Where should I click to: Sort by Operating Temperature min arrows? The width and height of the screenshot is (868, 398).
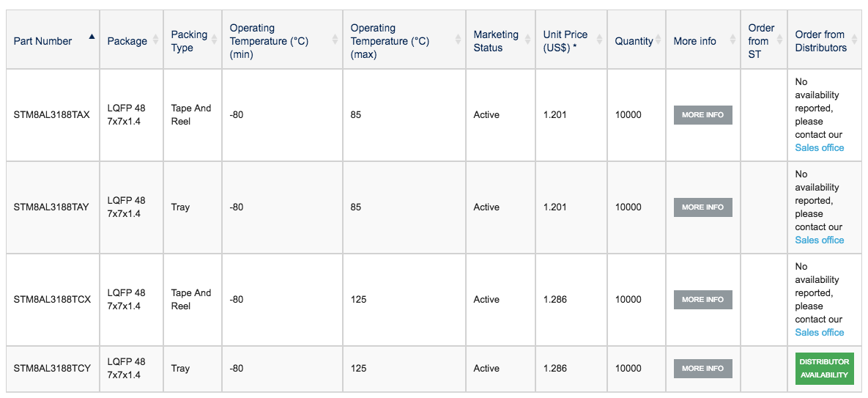point(335,40)
